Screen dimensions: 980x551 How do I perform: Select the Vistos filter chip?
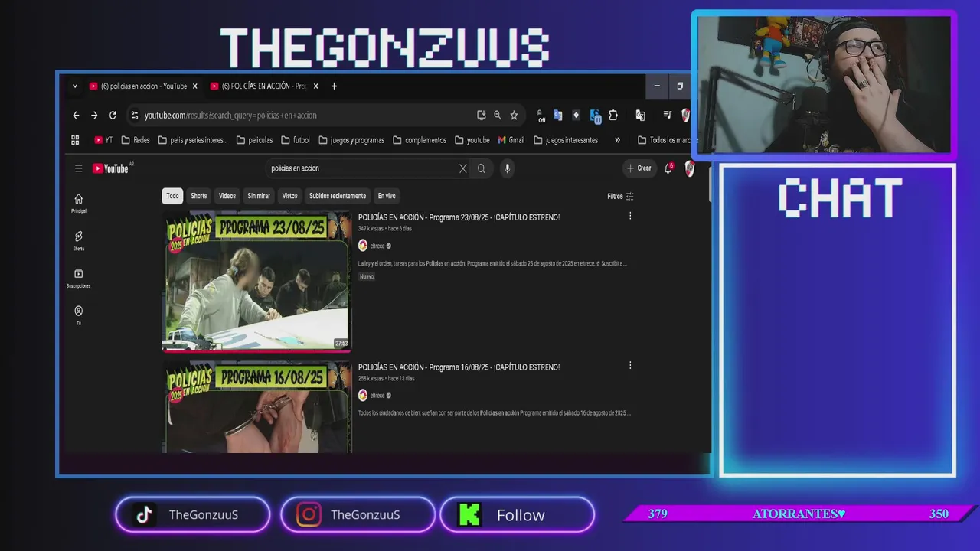coord(289,196)
